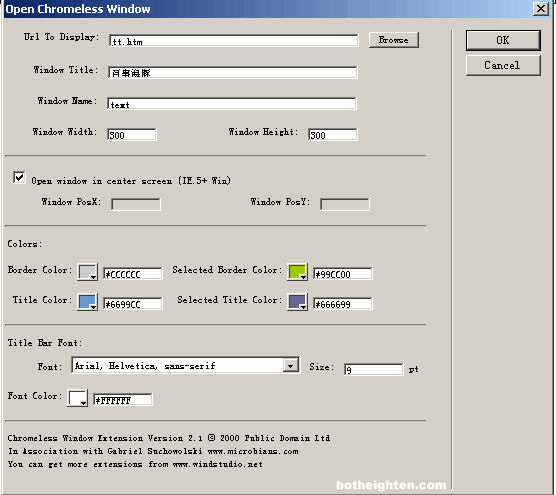Open the Selected Border Color green swatch
This screenshot has width=556, height=495.
tap(297, 272)
